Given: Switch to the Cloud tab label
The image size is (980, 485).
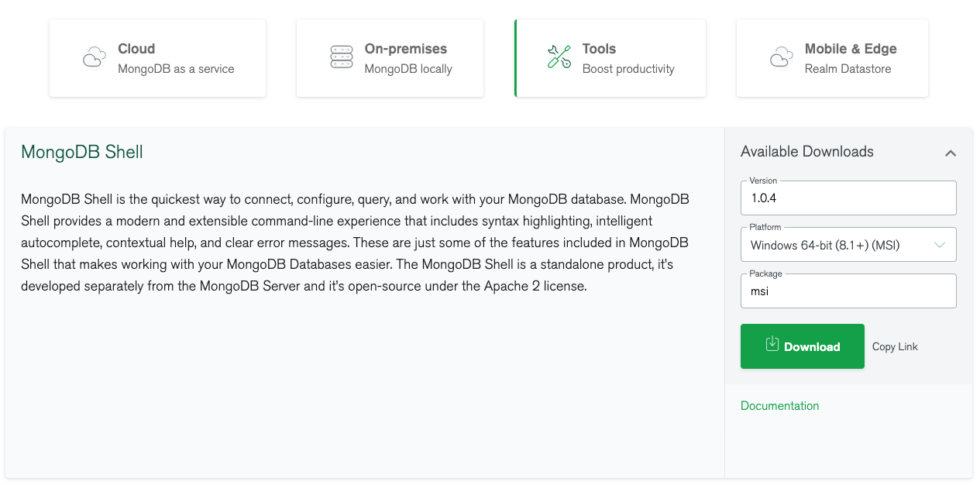Looking at the screenshot, I should [x=136, y=49].
